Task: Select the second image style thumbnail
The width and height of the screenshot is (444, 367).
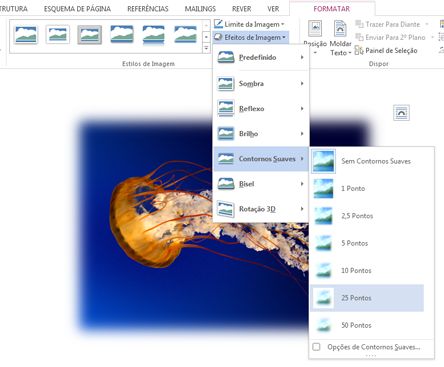Action: [x=58, y=35]
